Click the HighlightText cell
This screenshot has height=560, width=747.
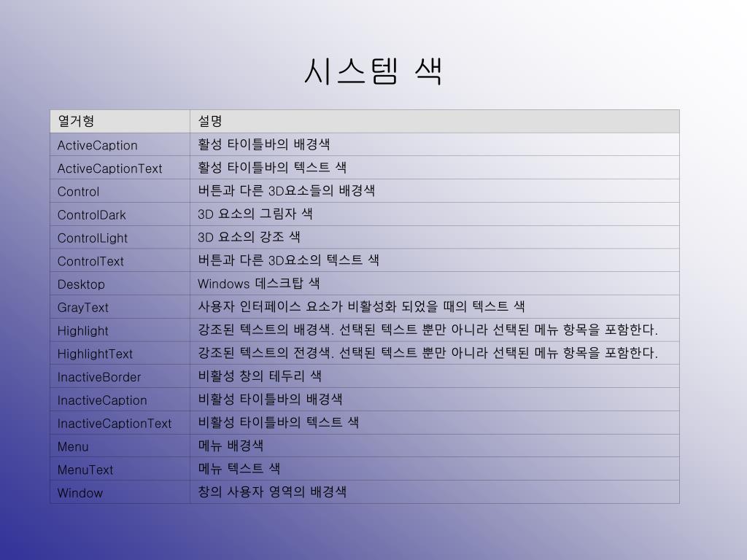tap(120, 354)
